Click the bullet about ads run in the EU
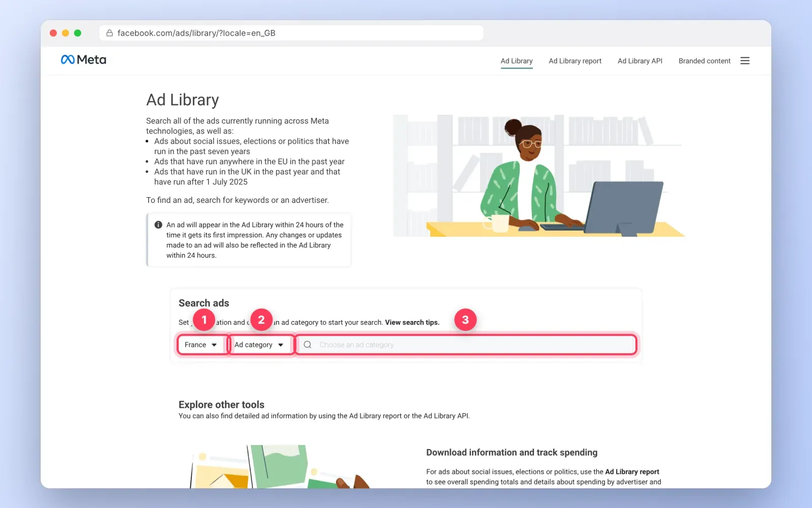 [249, 162]
